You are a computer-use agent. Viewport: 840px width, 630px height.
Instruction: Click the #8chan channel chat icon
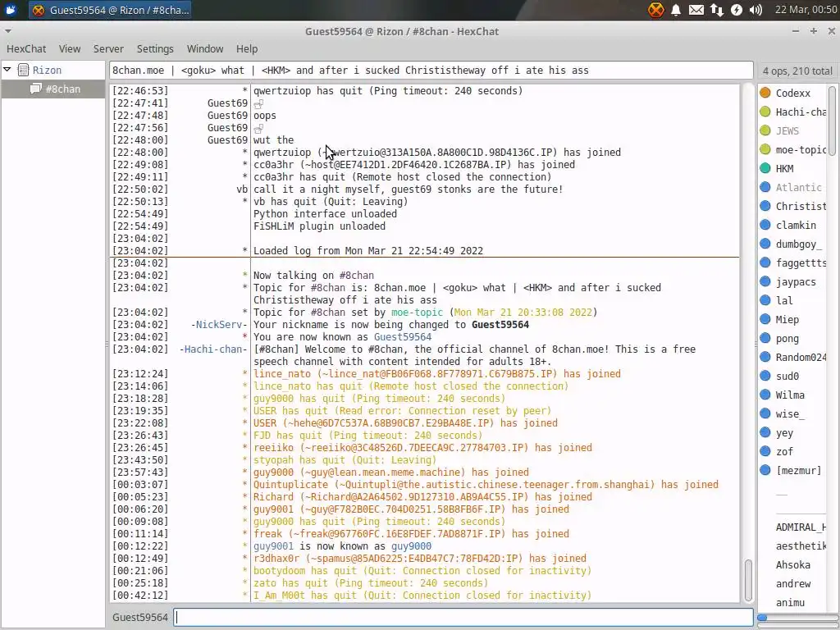click(x=36, y=89)
